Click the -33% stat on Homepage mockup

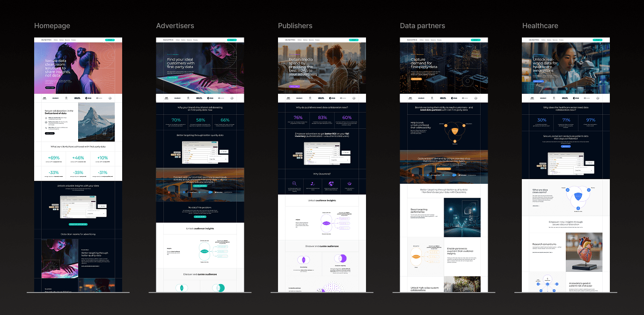[x=54, y=172]
